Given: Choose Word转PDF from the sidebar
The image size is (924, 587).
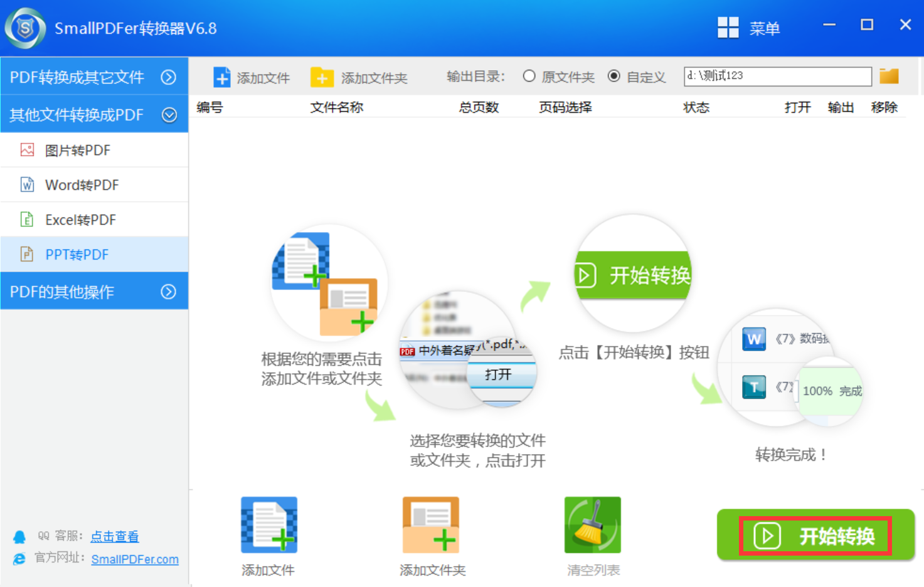Looking at the screenshot, I should pyautogui.click(x=82, y=185).
